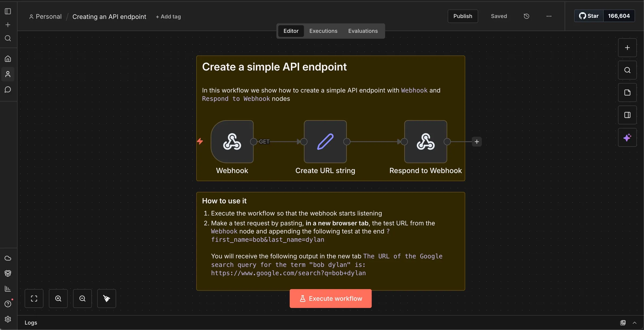
Task: Pop out the Logs panel
Action: tap(623, 323)
